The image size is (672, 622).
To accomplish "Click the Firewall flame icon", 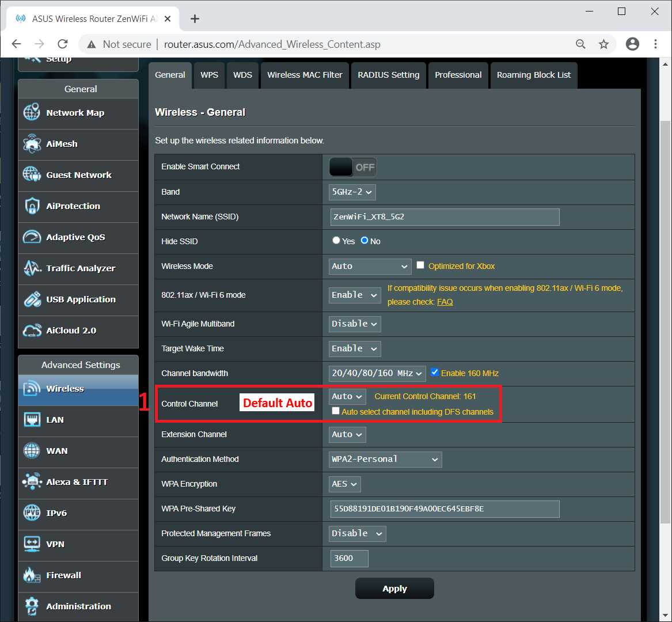I will tap(32, 575).
